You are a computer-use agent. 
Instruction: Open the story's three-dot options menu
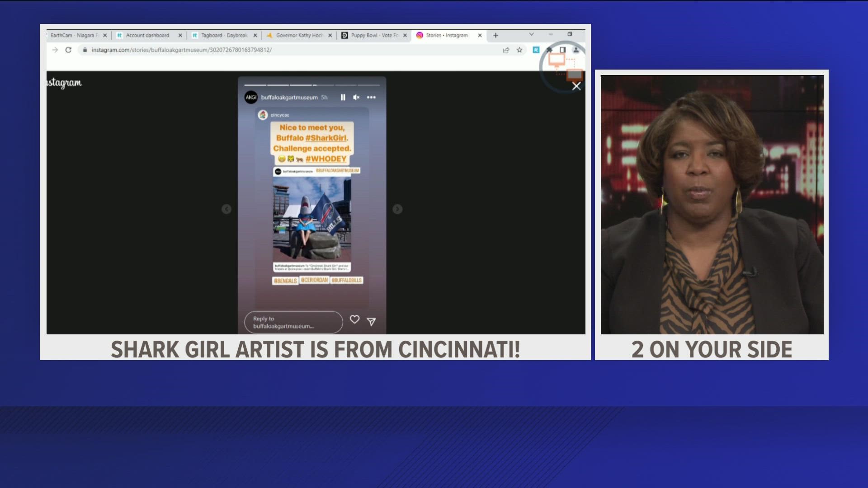coord(371,97)
